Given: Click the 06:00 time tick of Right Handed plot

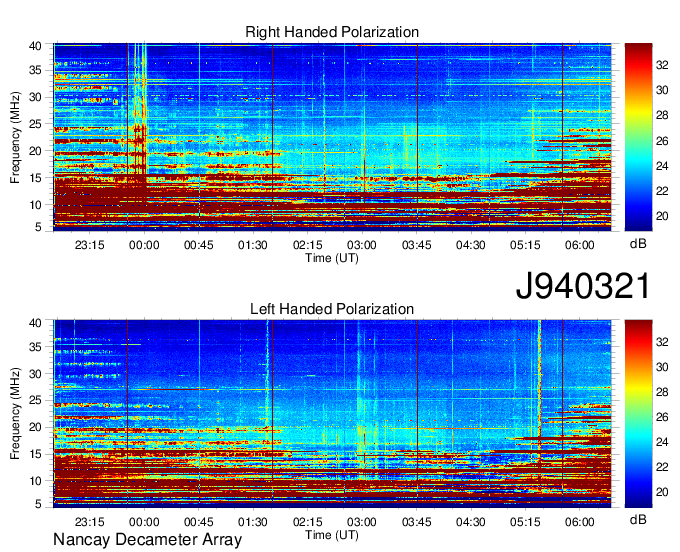Looking at the screenshot, I should pos(579,245).
